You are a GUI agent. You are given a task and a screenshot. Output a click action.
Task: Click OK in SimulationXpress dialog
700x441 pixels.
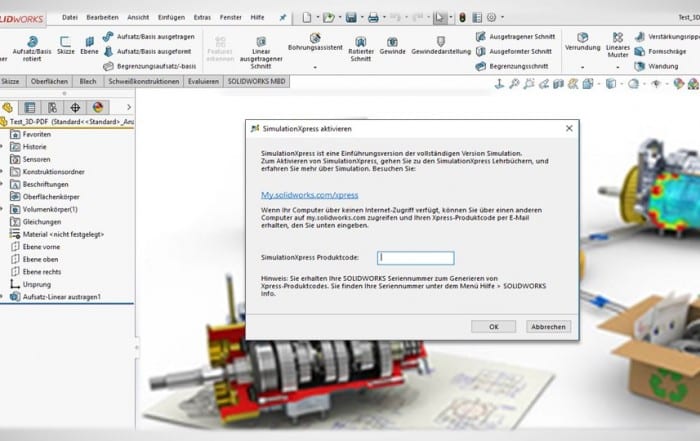click(493, 327)
